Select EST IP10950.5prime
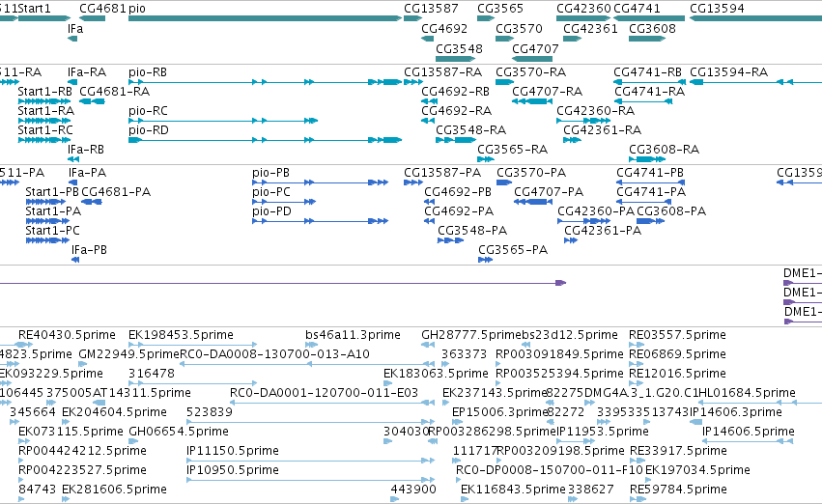Screen dimensions: 822x504 [x=232, y=470]
